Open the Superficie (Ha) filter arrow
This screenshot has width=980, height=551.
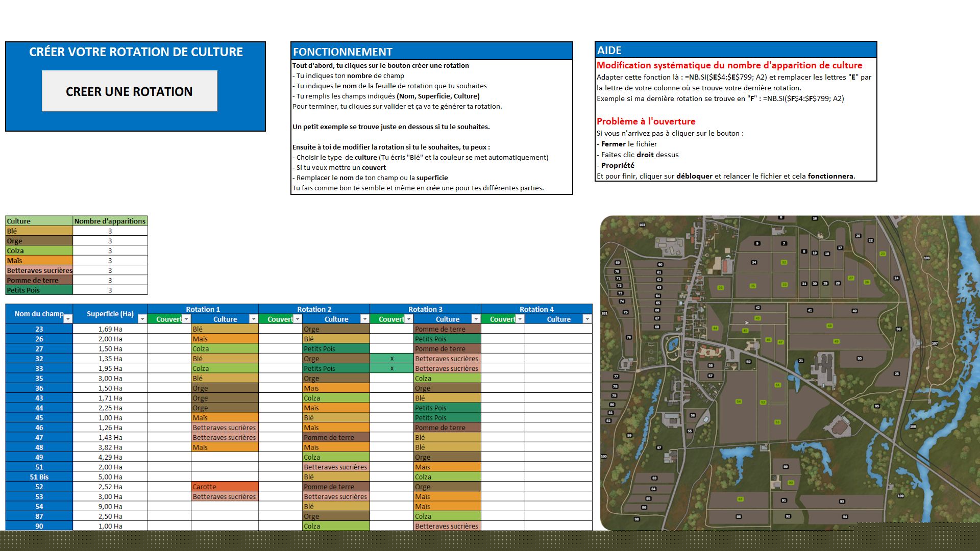point(142,319)
